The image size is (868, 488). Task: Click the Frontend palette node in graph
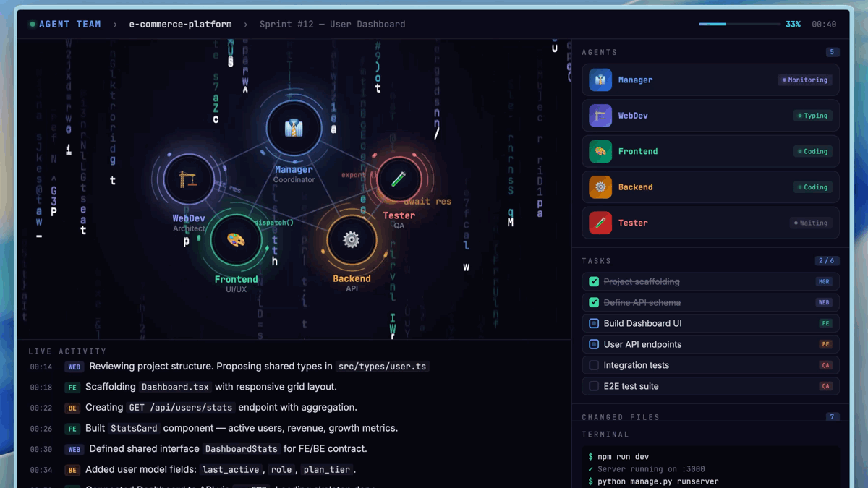coord(236,239)
